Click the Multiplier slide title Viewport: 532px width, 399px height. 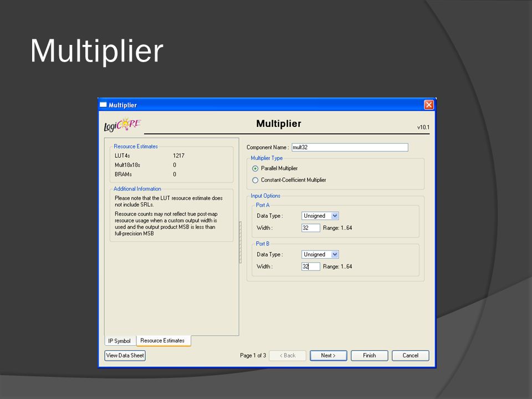pos(96,51)
